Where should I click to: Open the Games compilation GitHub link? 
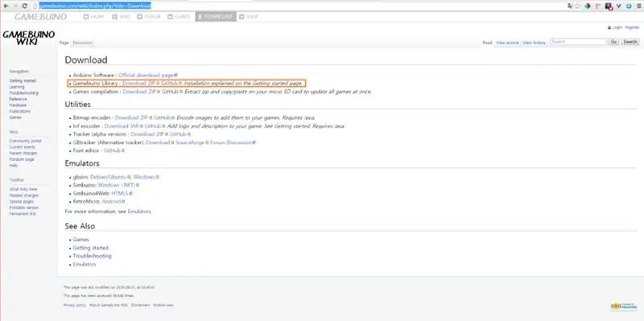(170, 92)
